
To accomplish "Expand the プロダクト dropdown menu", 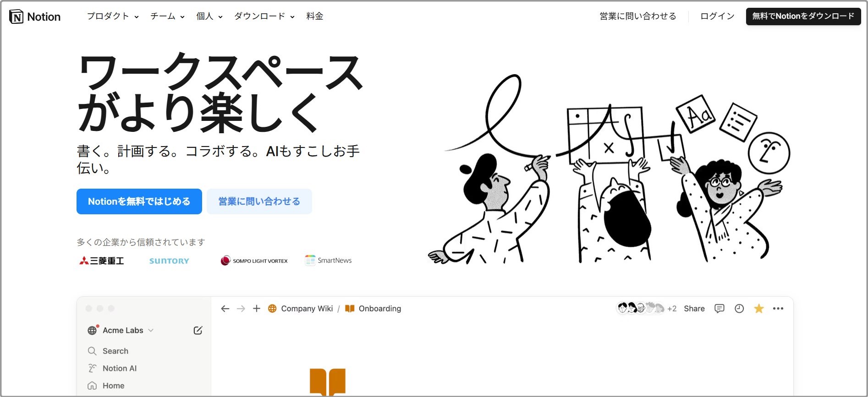I will coord(113,16).
